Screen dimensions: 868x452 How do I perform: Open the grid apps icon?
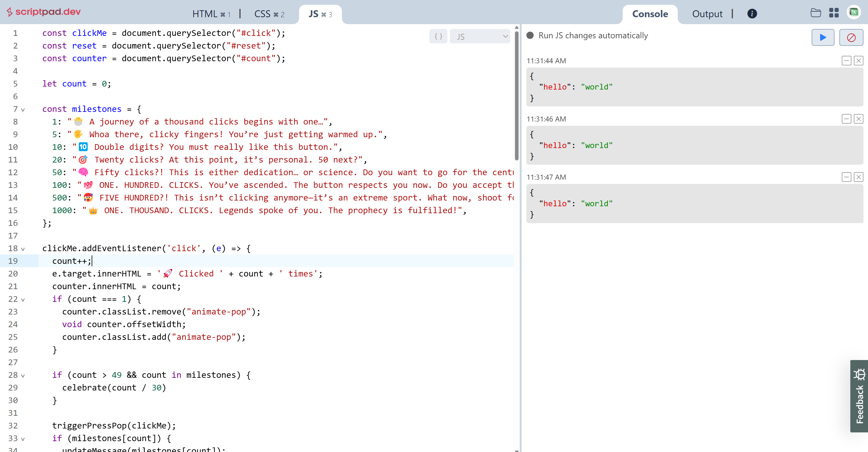click(x=834, y=13)
